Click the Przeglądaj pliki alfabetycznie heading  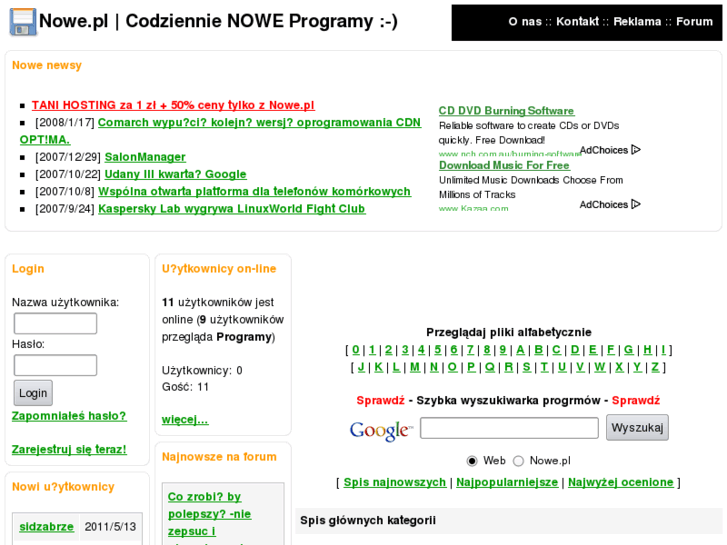[x=509, y=332]
